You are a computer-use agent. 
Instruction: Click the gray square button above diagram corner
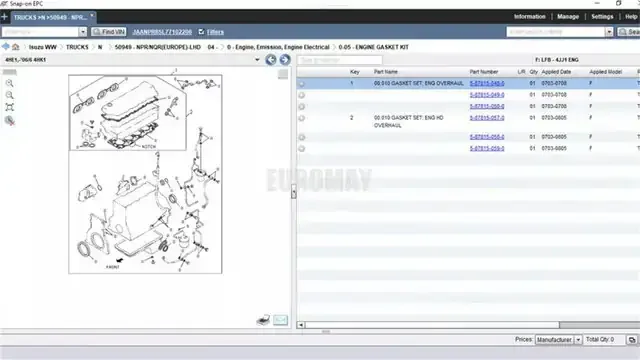pyautogui.click(x=283, y=74)
